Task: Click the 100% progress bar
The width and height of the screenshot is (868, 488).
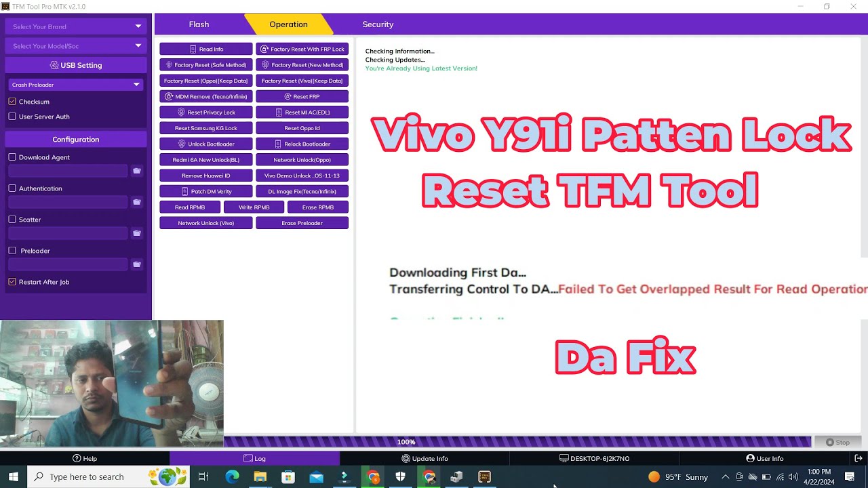Action: [406, 441]
